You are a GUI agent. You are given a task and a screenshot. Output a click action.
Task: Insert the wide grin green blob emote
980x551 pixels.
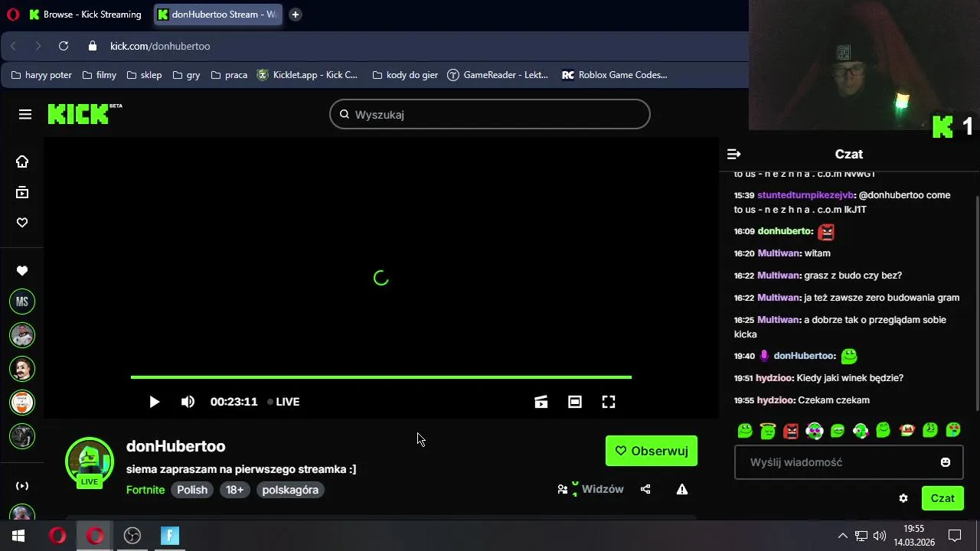pyautogui.click(x=838, y=431)
